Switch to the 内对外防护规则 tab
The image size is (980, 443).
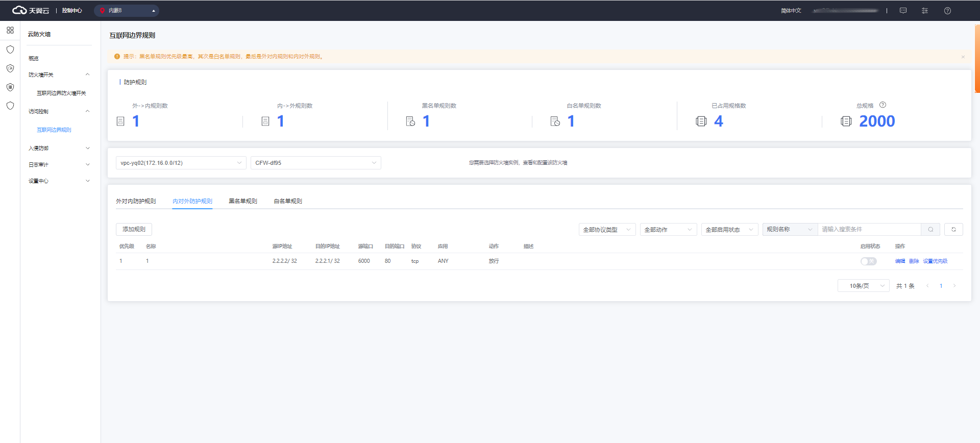pyautogui.click(x=192, y=201)
